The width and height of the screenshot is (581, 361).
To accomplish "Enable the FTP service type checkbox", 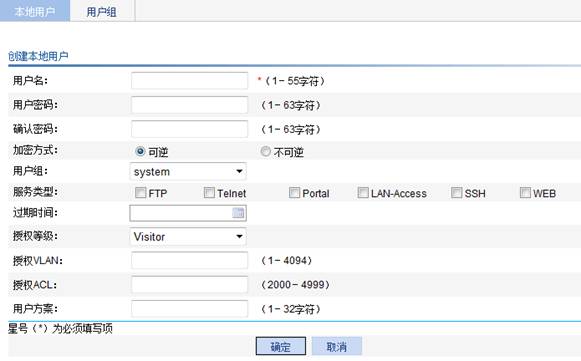I will (140, 192).
